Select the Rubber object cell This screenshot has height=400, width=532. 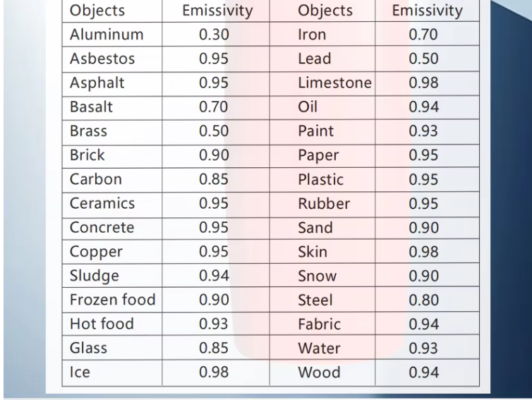[324, 204]
